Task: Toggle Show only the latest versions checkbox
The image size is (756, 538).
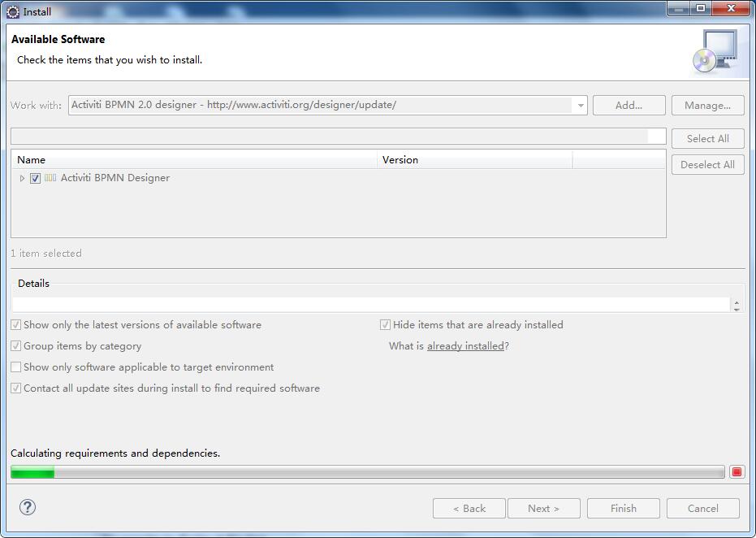Action: [16, 325]
